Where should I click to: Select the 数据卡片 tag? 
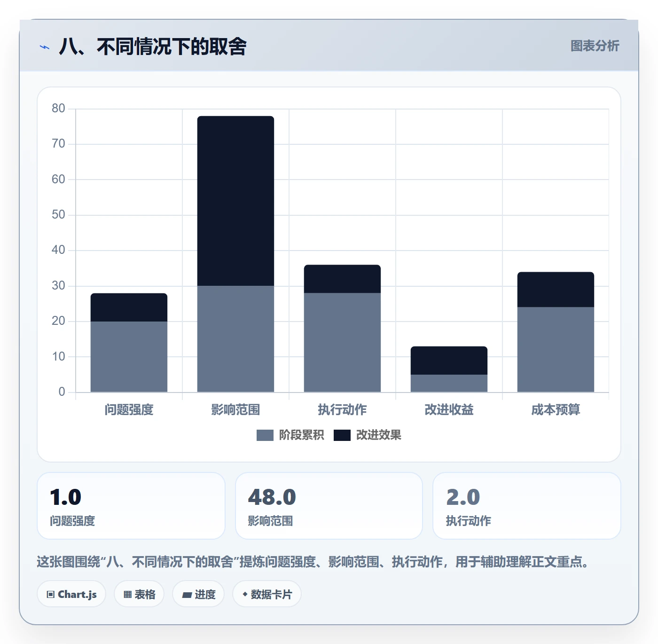[x=267, y=594]
